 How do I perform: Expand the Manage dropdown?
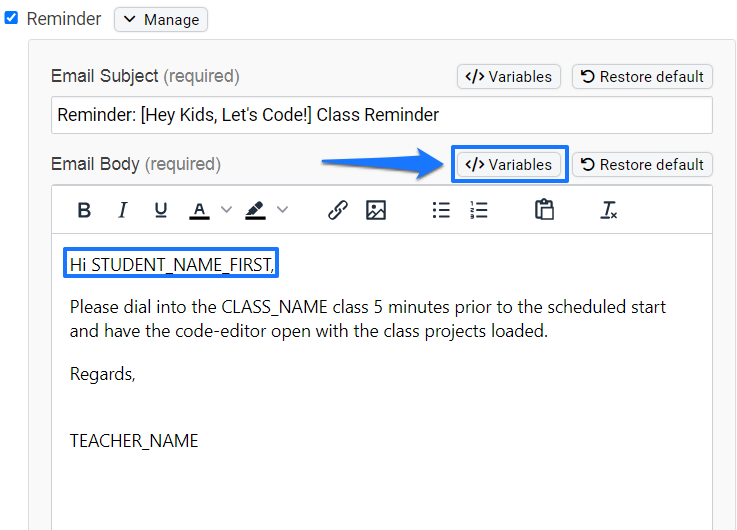[160, 19]
